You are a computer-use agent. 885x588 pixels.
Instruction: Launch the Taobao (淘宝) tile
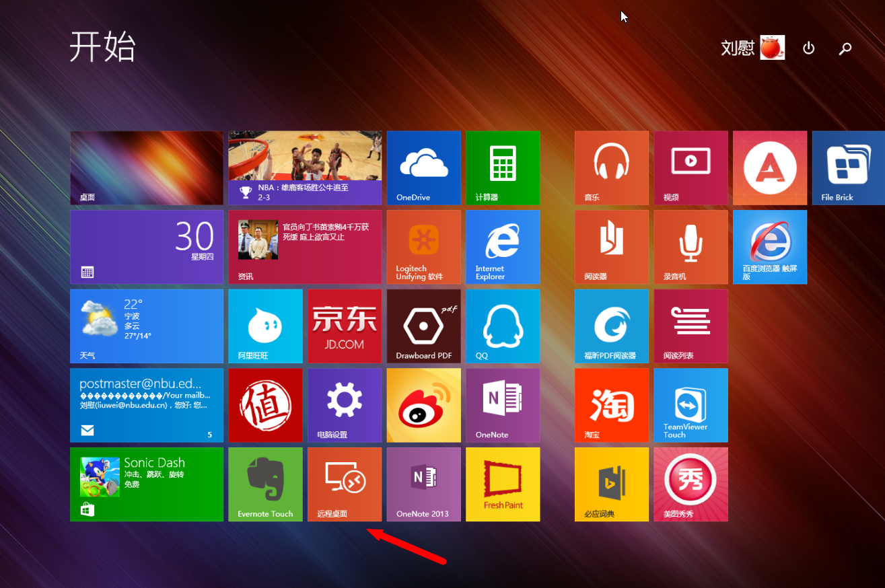click(x=612, y=405)
